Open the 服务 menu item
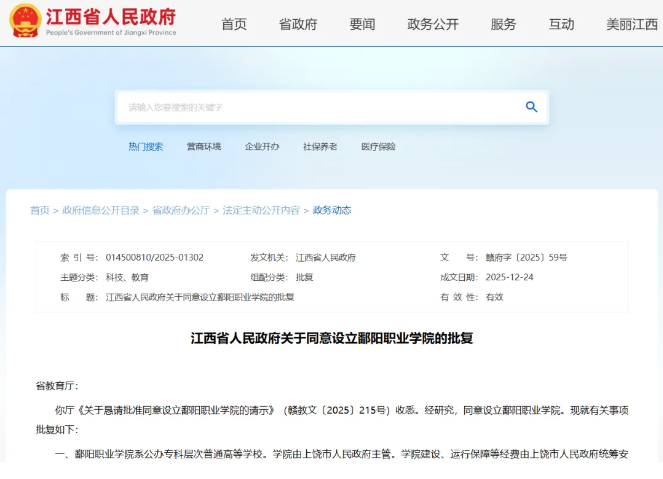Screen dimensions: 663x479 click(504, 24)
